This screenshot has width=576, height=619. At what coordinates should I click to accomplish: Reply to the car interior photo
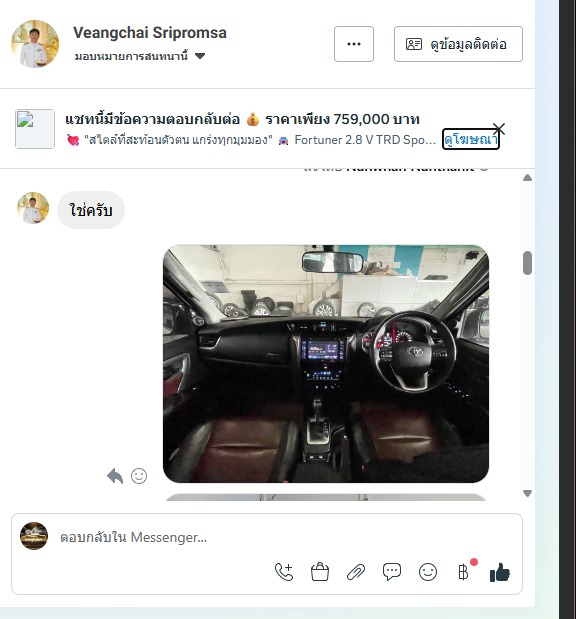pos(115,476)
